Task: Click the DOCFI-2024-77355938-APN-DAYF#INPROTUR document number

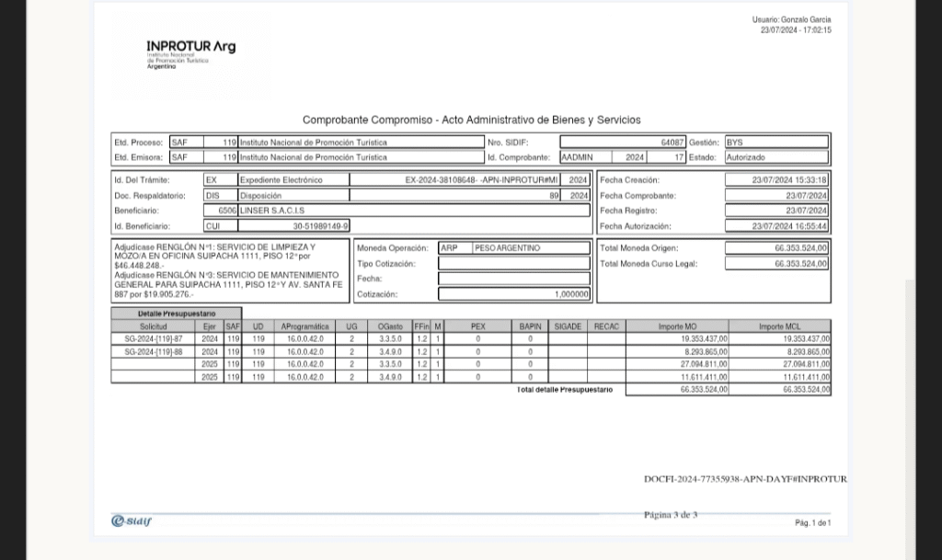Action: pyautogui.click(x=745, y=479)
